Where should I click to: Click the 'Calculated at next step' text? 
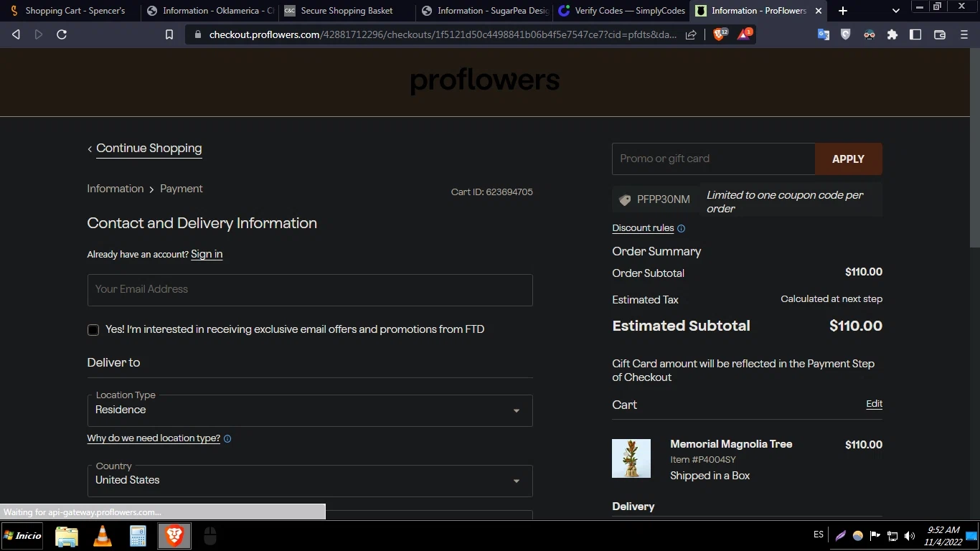831,299
